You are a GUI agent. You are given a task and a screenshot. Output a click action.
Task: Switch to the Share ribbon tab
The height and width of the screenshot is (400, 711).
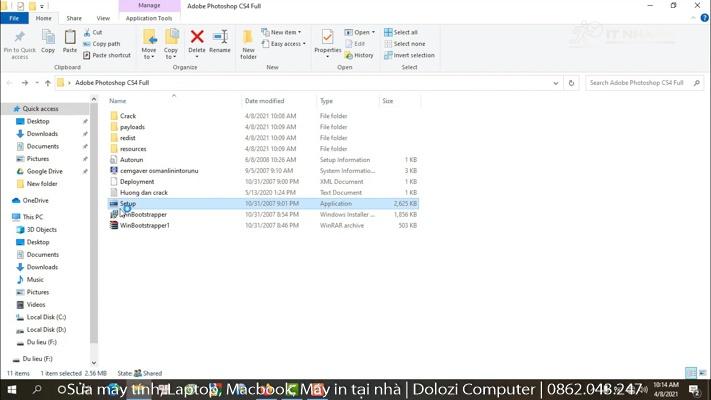74,18
